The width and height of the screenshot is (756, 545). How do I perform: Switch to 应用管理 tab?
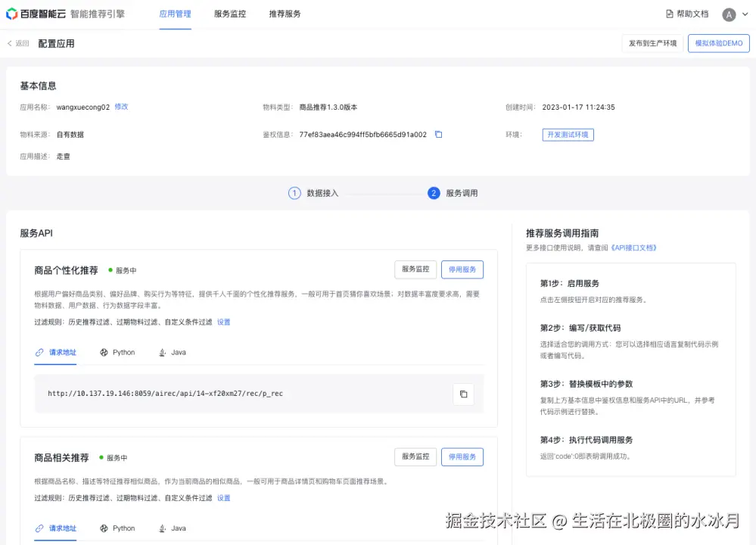tap(175, 14)
